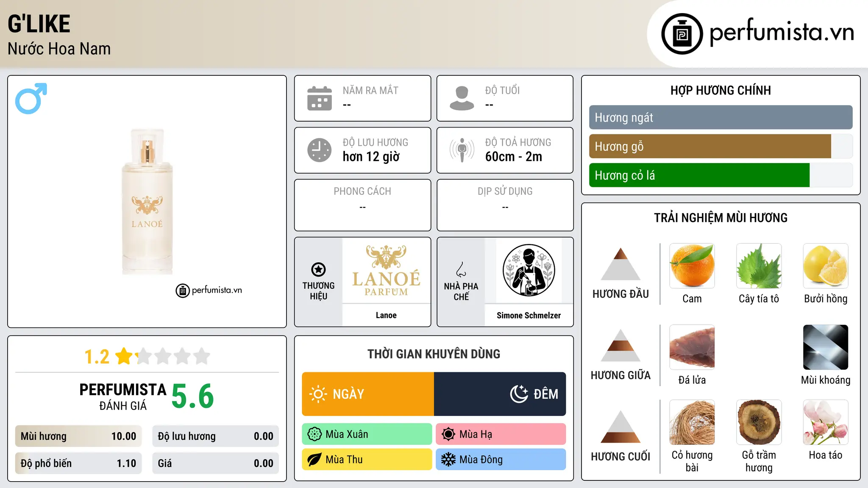
Task: Click the Độ phổ biến 1.10 score box
Action: tap(78, 463)
